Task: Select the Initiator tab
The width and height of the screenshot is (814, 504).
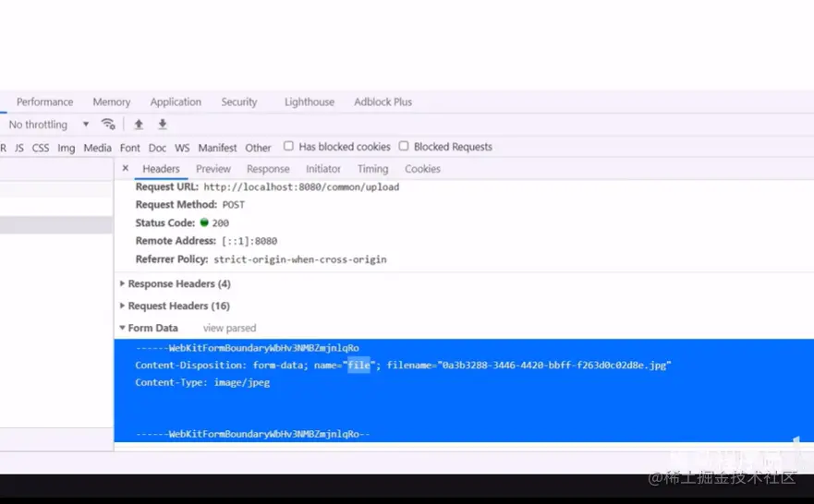Action: [323, 169]
